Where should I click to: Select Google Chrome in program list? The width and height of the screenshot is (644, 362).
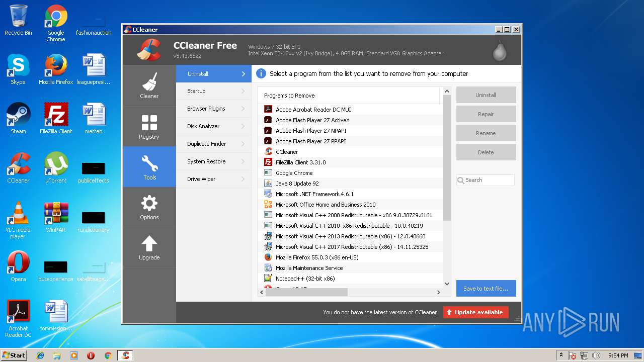351,173
